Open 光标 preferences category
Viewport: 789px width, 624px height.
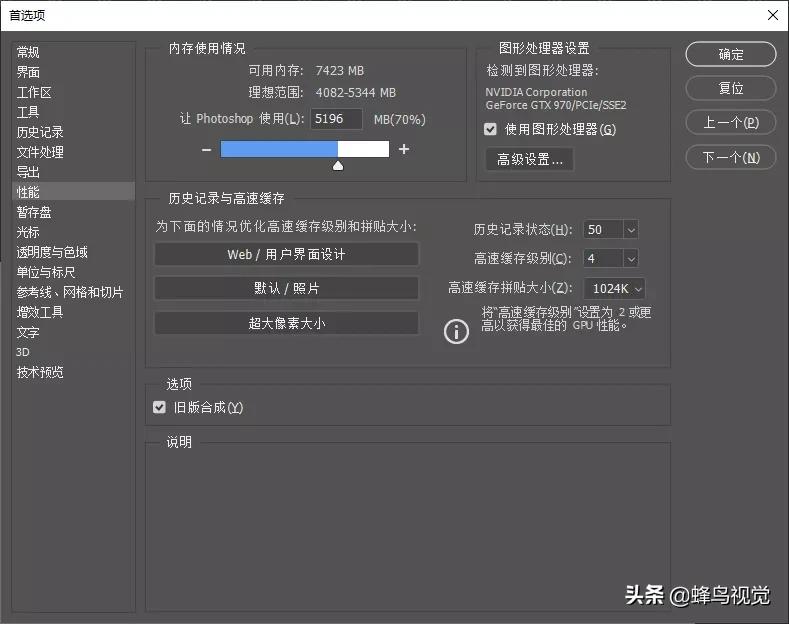point(73,232)
